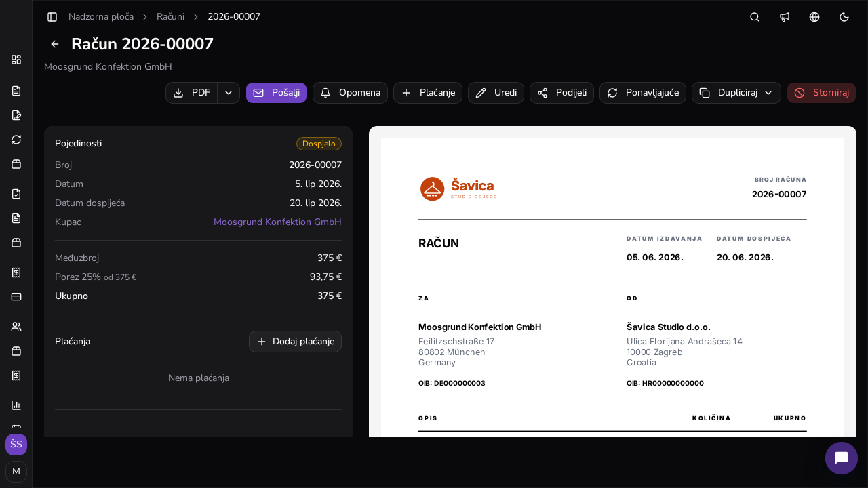Viewport: 868px width, 488px height.
Task: Open the Dupliciraj dropdown
Action: 736,93
